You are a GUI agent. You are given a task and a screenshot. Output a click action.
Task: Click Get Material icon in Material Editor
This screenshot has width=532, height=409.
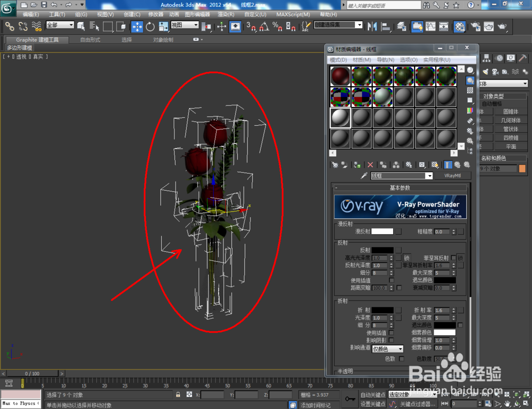point(335,165)
